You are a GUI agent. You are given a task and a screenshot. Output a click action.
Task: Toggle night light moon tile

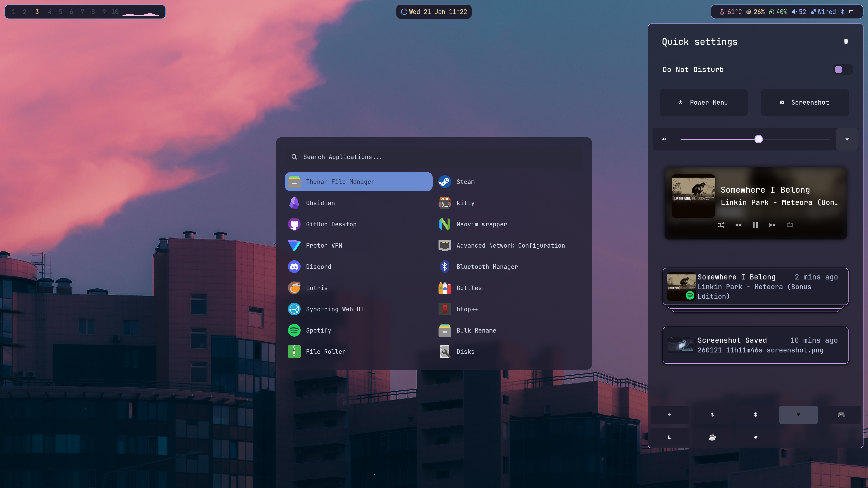[670, 437]
